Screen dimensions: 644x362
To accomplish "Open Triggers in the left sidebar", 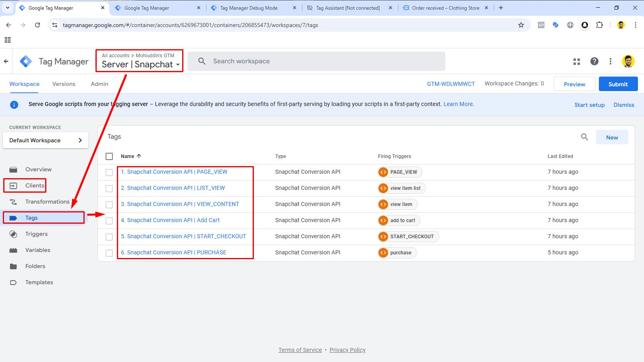I will point(36,234).
